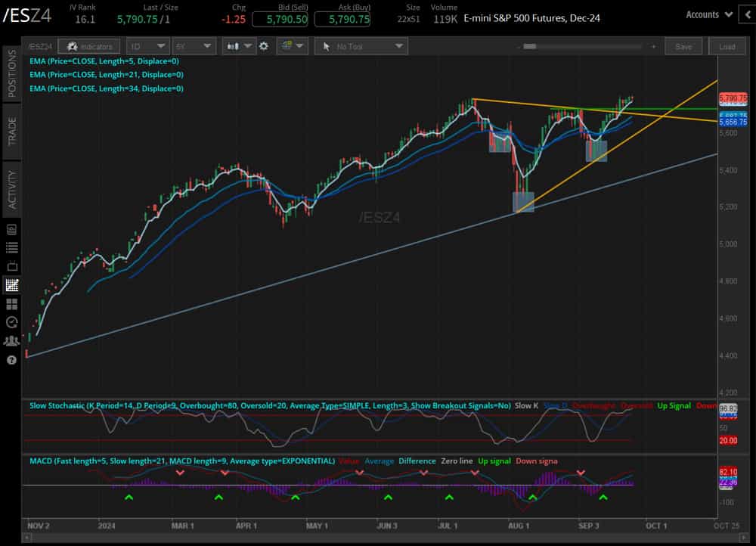
Task: Open the No Tool drawing tool dropdown
Action: [x=361, y=46]
